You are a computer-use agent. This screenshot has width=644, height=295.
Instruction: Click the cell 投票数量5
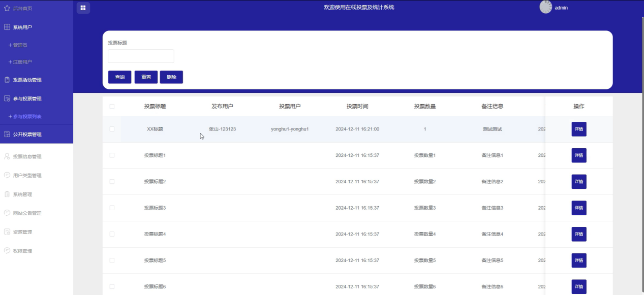point(425,260)
